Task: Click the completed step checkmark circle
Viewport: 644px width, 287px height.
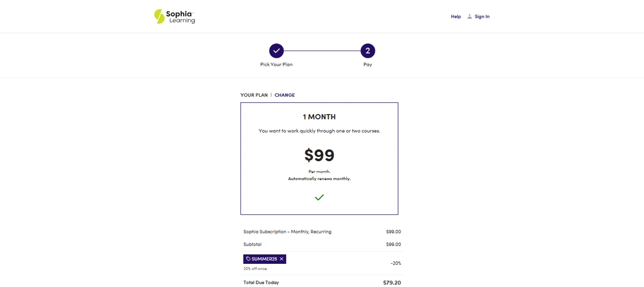Action: coord(276,51)
